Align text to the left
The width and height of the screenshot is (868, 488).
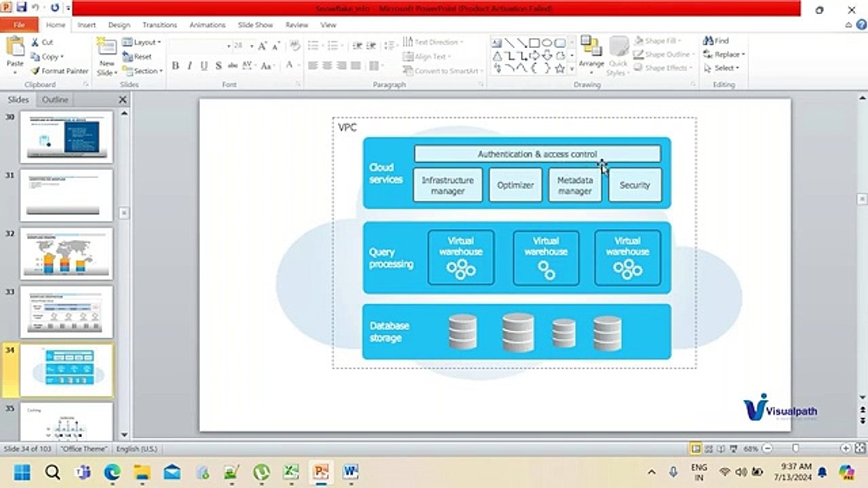pos(313,66)
